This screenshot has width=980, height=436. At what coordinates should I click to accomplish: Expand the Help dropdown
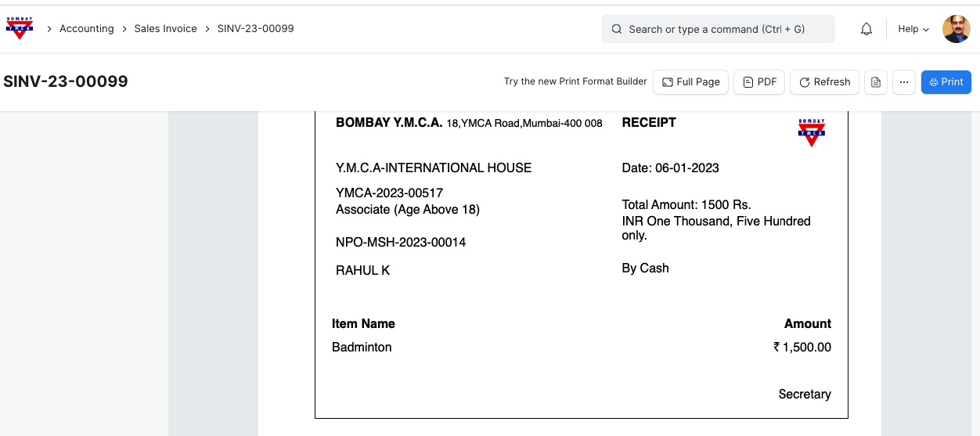pos(913,29)
